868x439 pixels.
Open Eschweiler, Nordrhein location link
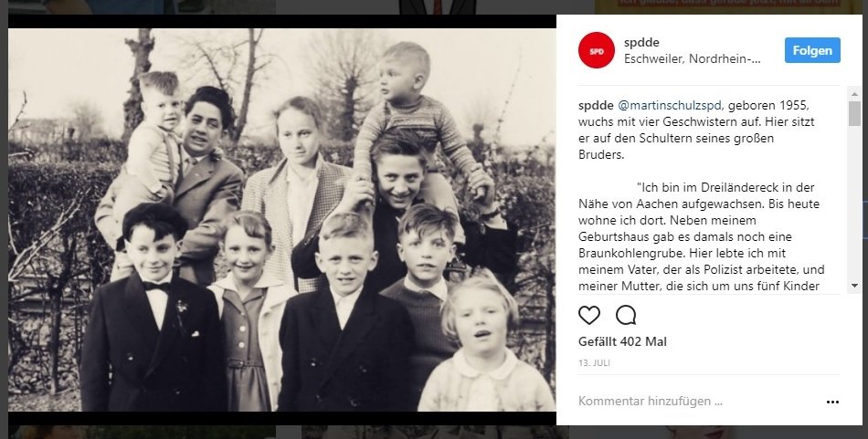[692, 59]
